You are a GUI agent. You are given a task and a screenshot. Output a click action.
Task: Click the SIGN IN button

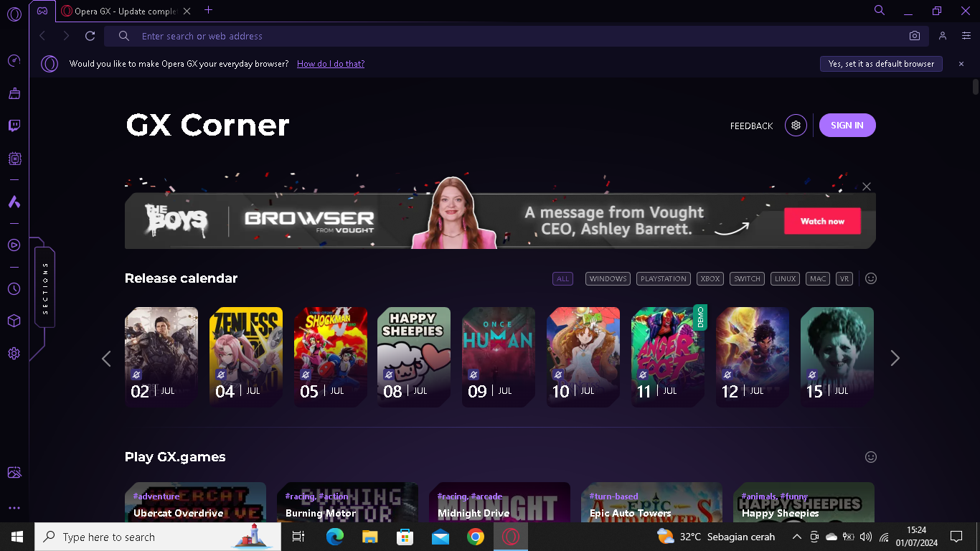click(847, 126)
